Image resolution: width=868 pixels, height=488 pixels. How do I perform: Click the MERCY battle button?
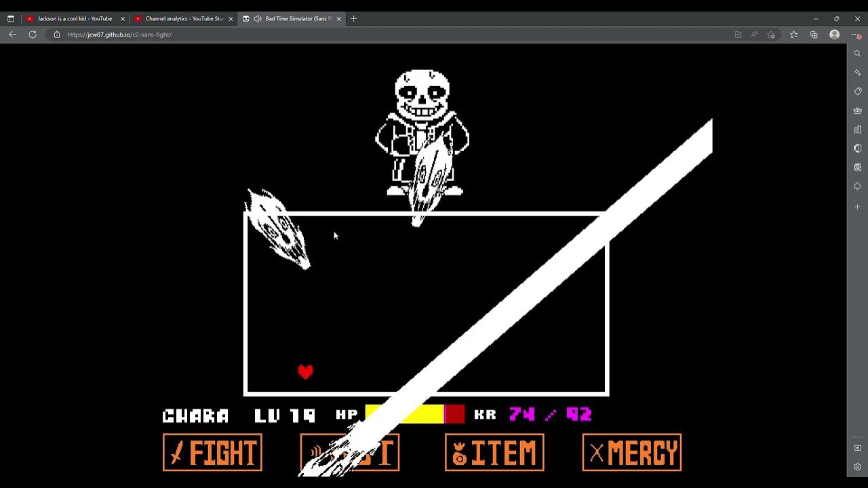pyautogui.click(x=632, y=452)
